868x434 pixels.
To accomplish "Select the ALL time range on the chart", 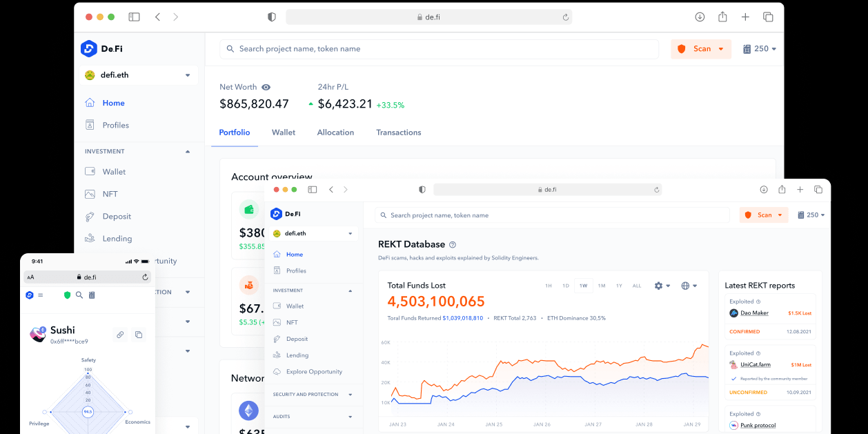I will (637, 286).
